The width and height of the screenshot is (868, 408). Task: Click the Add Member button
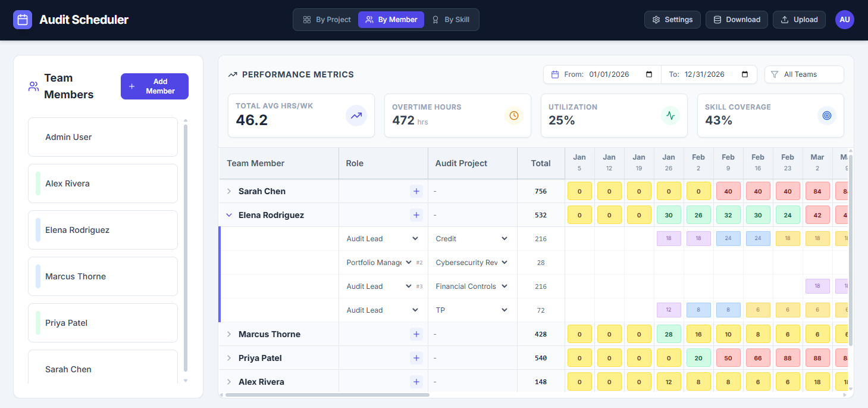(x=154, y=86)
